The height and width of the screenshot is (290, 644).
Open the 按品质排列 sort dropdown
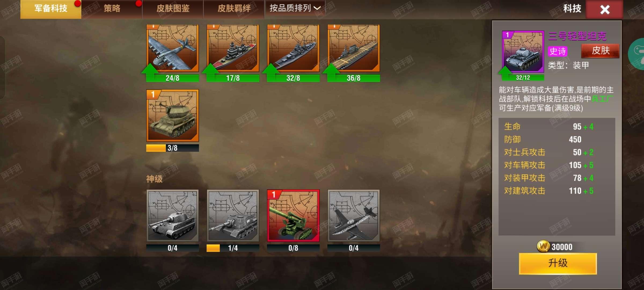click(295, 8)
